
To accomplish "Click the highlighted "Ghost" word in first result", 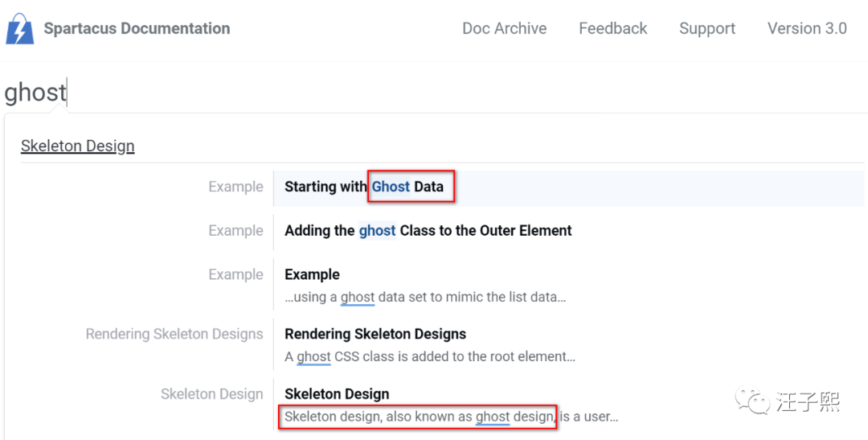I will click(x=391, y=187).
